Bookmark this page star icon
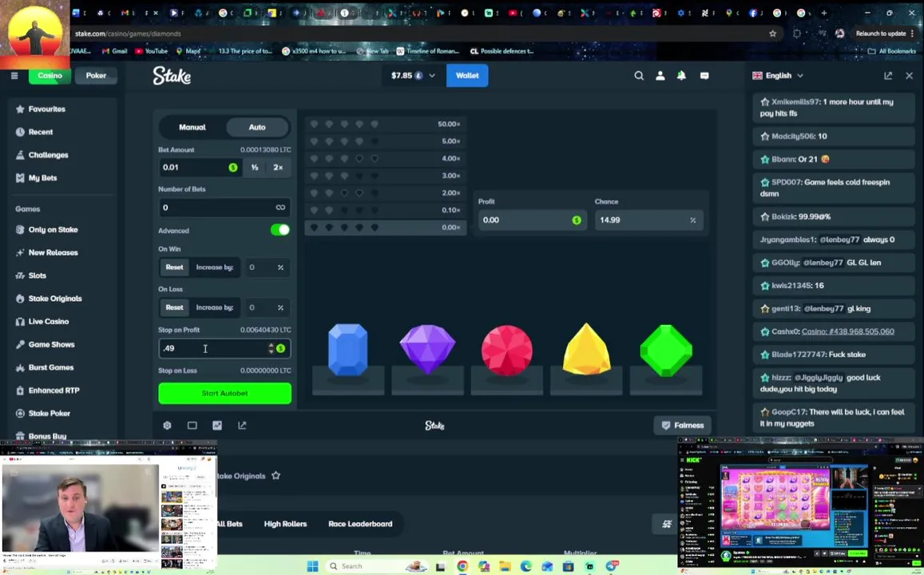The image size is (924, 575). click(772, 34)
